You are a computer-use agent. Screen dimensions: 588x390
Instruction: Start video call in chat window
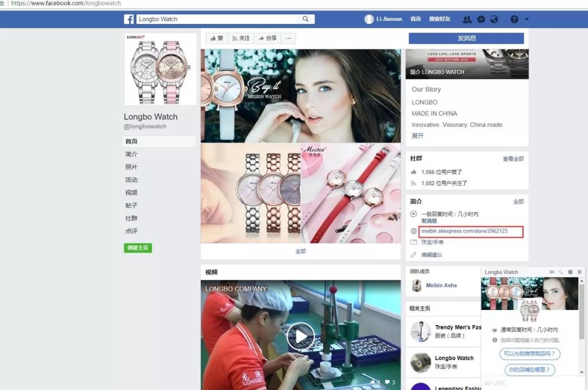tap(552, 272)
